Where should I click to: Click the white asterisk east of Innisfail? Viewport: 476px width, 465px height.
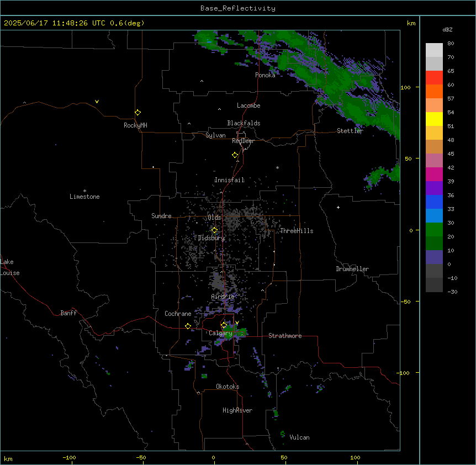[277, 167]
